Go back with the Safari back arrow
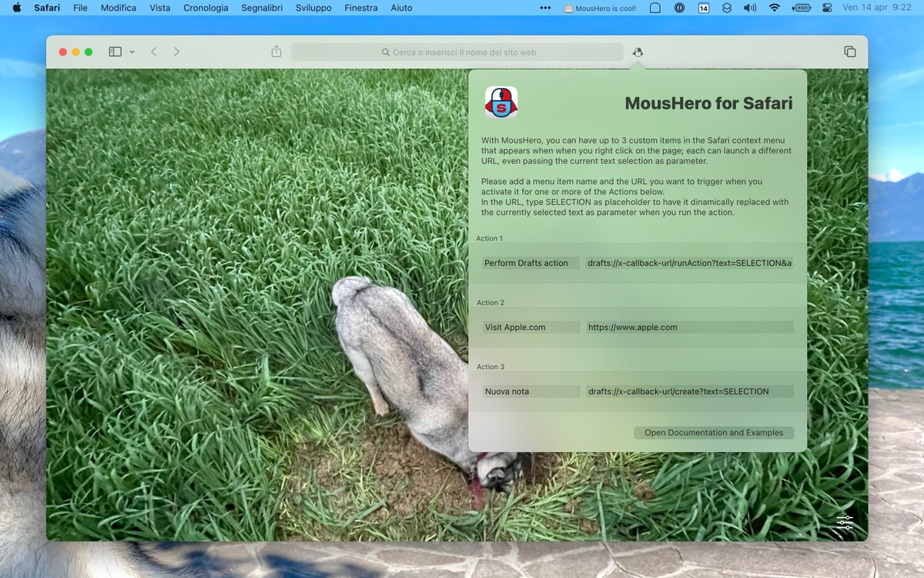This screenshot has height=578, width=924. pos(154,52)
